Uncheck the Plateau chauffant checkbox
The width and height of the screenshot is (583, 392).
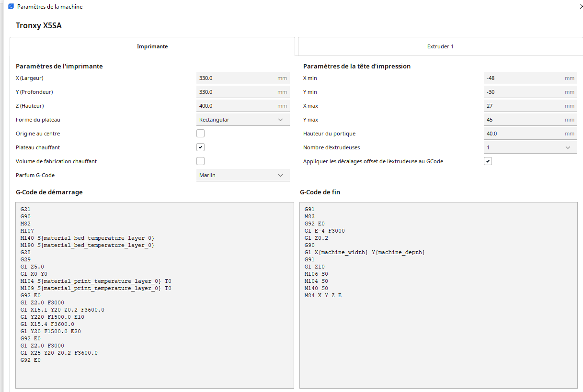[x=200, y=147]
